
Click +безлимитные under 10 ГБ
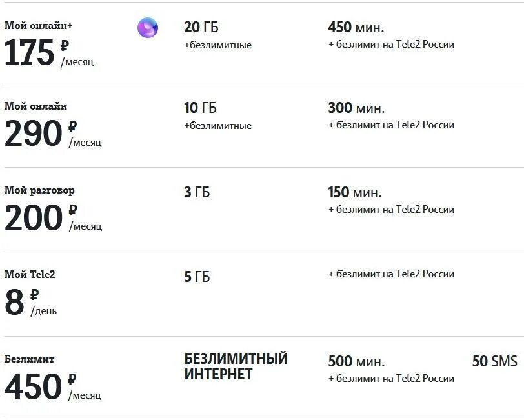click(x=217, y=126)
